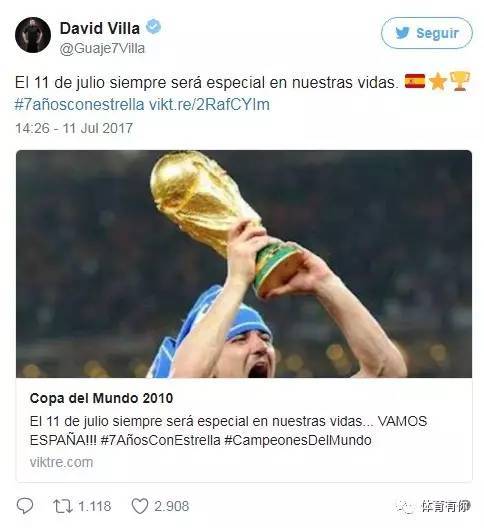Open card title Copa del Mundo 2010
The height and width of the screenshot is (528, 484).
101,398
